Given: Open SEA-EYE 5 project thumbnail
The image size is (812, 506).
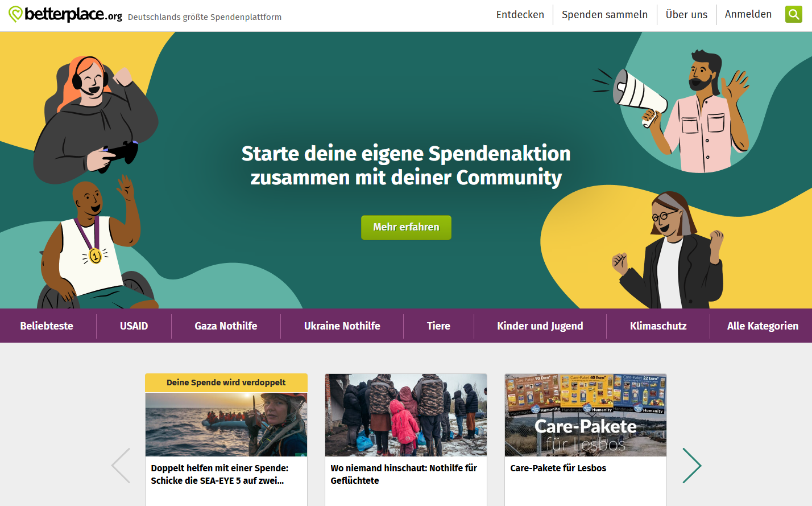Looking at the screenshot, I should [x=226, y=424].
